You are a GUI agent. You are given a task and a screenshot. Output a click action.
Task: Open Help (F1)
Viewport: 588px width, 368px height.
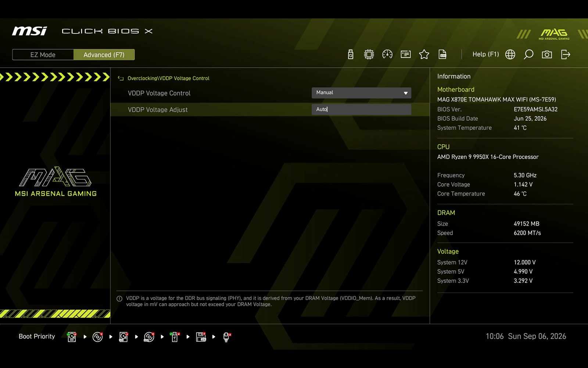485,54
